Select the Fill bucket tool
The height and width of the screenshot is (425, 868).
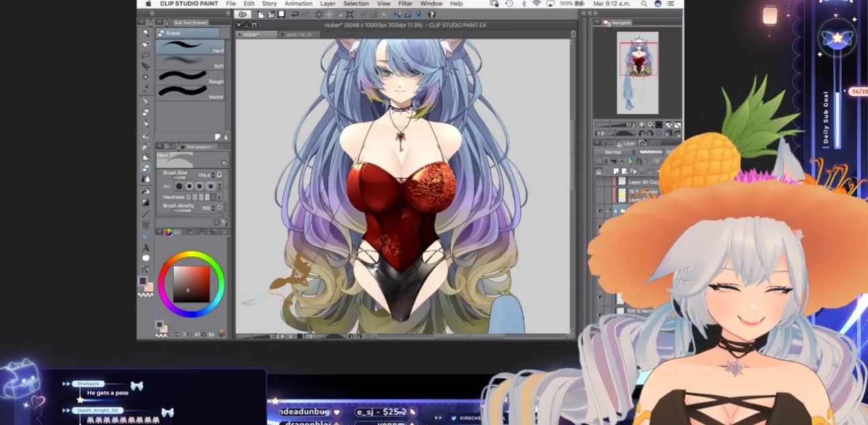(x=145, y=191)
